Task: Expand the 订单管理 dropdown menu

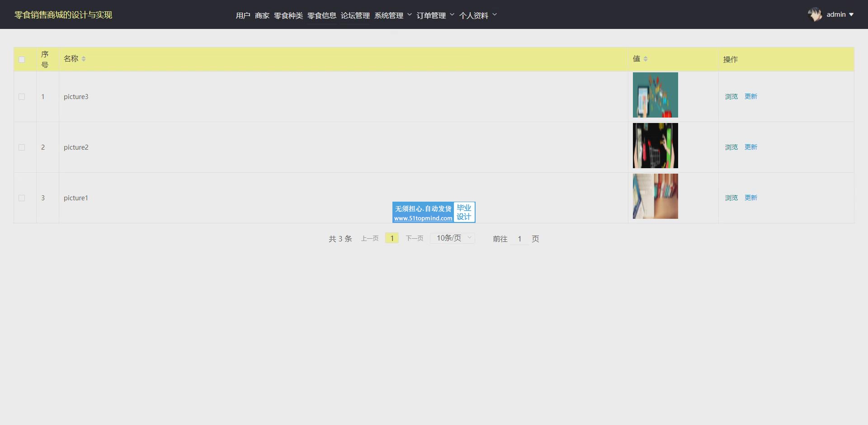Action: pos(435,15)
